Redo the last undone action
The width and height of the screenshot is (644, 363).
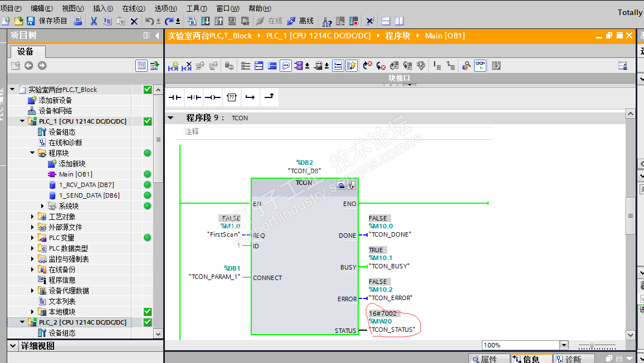(169, 21)
